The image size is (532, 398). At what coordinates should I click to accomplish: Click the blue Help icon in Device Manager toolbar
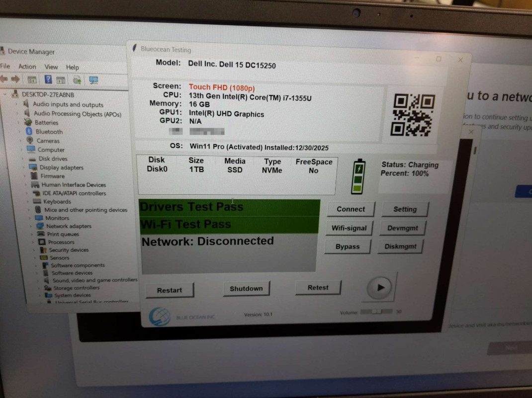[48, 80]
